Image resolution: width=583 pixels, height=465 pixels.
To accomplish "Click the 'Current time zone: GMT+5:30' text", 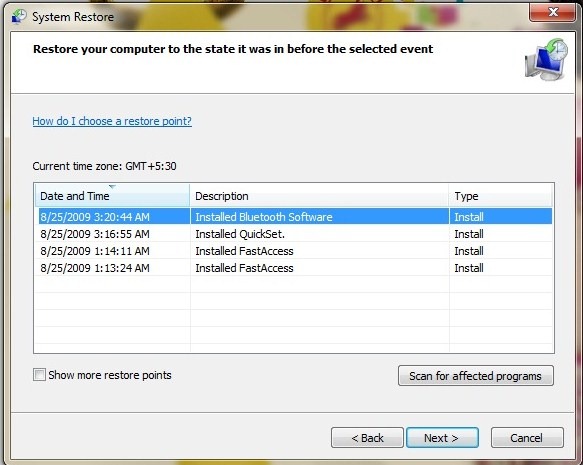I will (104, 166).
